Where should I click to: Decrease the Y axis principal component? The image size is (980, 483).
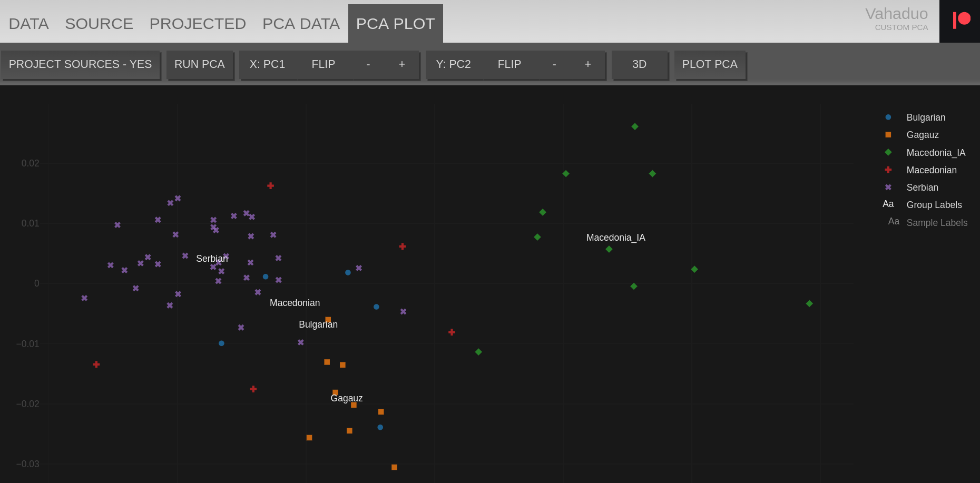pyautogui.click(x=554, y=64)
